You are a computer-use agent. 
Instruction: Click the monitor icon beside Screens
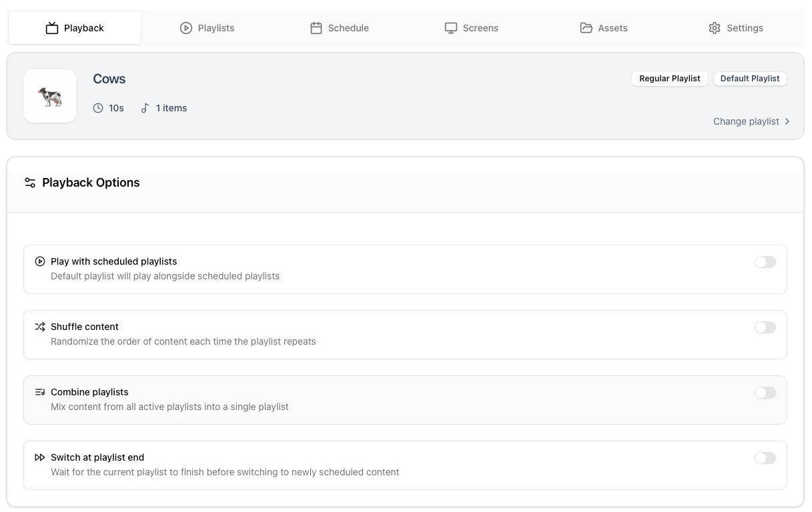(x=451, y=28)
